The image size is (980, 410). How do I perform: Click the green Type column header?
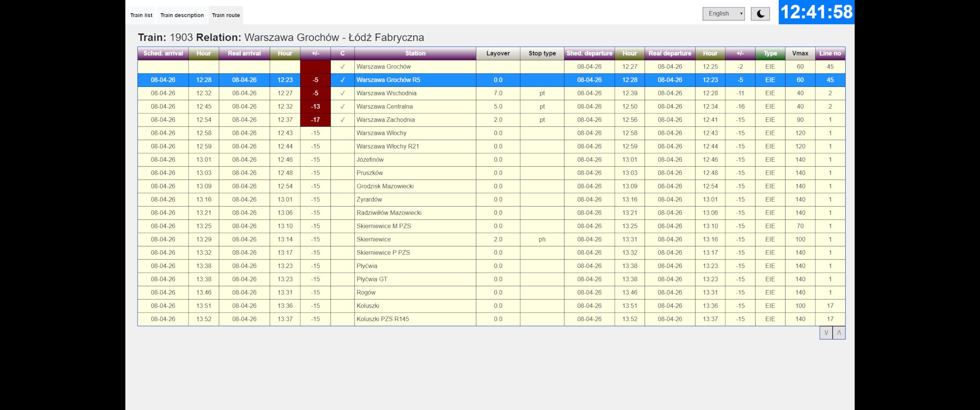770,53
